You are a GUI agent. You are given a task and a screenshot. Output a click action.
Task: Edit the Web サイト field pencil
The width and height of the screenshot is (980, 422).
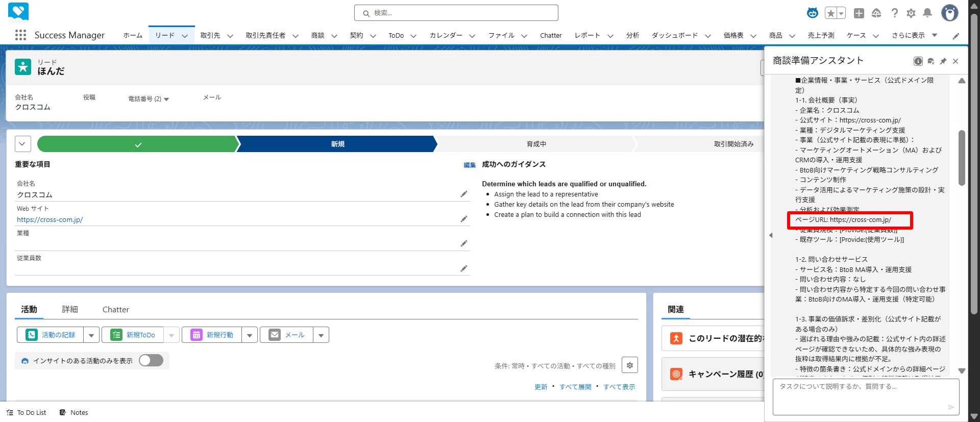click(464, 219)
